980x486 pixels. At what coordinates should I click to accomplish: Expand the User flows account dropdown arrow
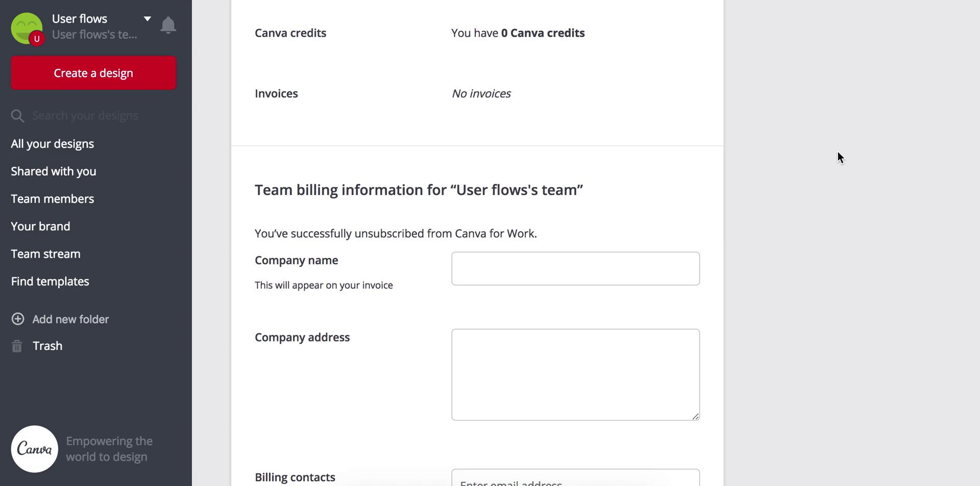click(147, 19)
